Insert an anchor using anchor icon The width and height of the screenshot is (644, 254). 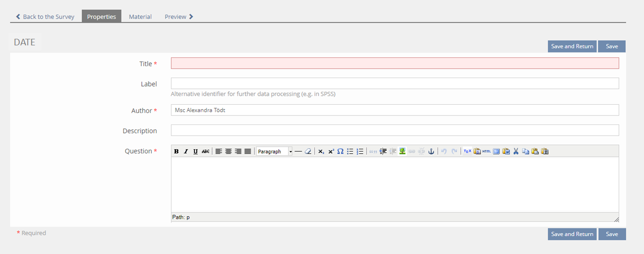coord(431,151)
